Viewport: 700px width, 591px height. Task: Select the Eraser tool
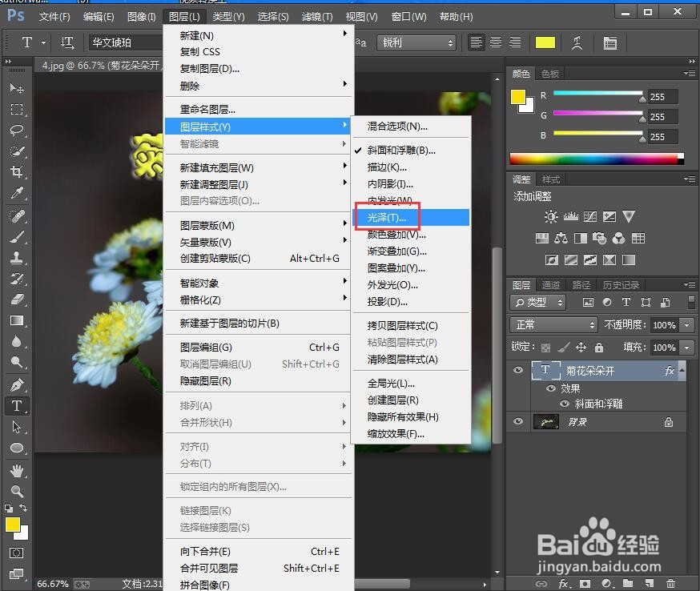pos(17,299)
